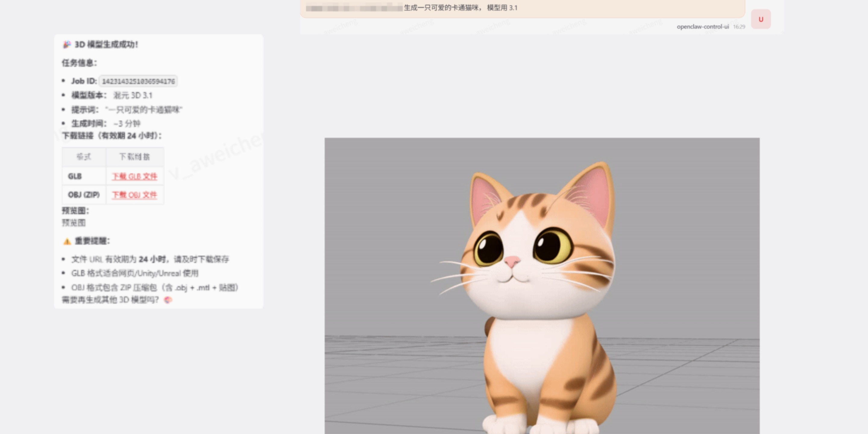Click the emoji after 需要再生成其他 3D 模型吗
Image resolution: width=868 pixels, height=434 pixels.
point(168,300)
